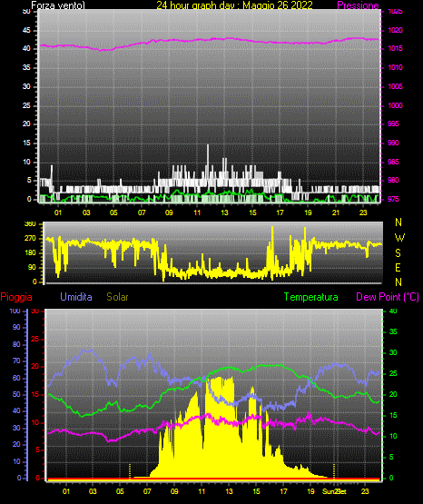Click '1020' on the pressure axis
This screenshot has height=504, width=423.
click(x=395, y=30)
